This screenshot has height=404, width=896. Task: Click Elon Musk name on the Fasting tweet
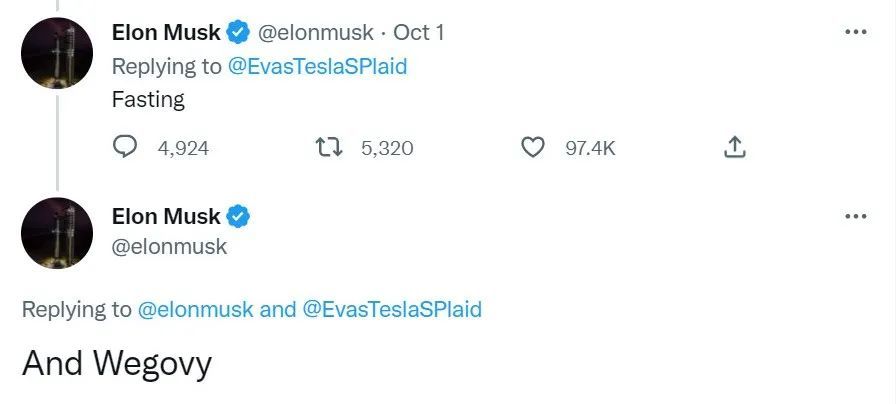coord(166,32)
